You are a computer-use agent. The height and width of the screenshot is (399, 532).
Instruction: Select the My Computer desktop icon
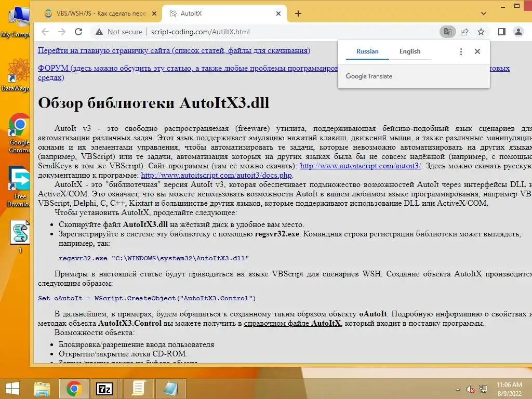click(x=16, y=21)
